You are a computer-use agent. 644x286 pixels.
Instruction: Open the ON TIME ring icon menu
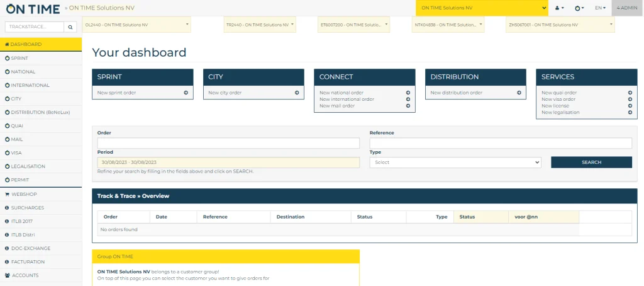pyautogui.click(x=579, y=8)
